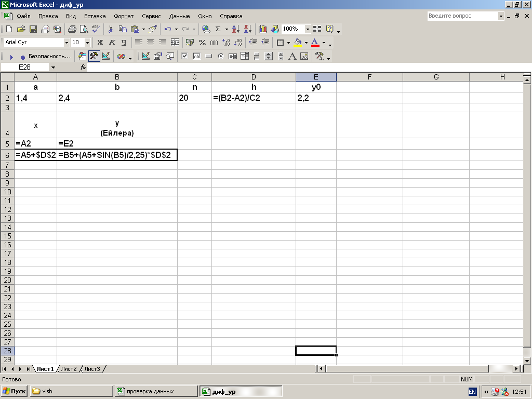
Task: Copy the selection
Action: (x=123, y=29)
